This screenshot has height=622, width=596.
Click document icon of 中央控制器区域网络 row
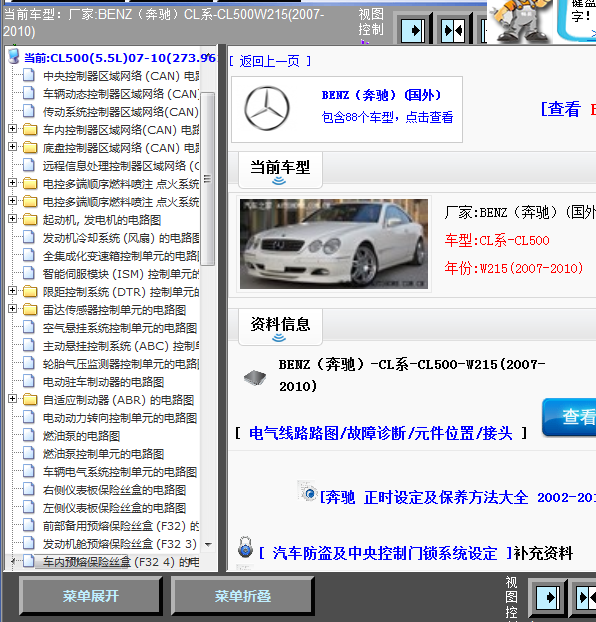point(29,75)
